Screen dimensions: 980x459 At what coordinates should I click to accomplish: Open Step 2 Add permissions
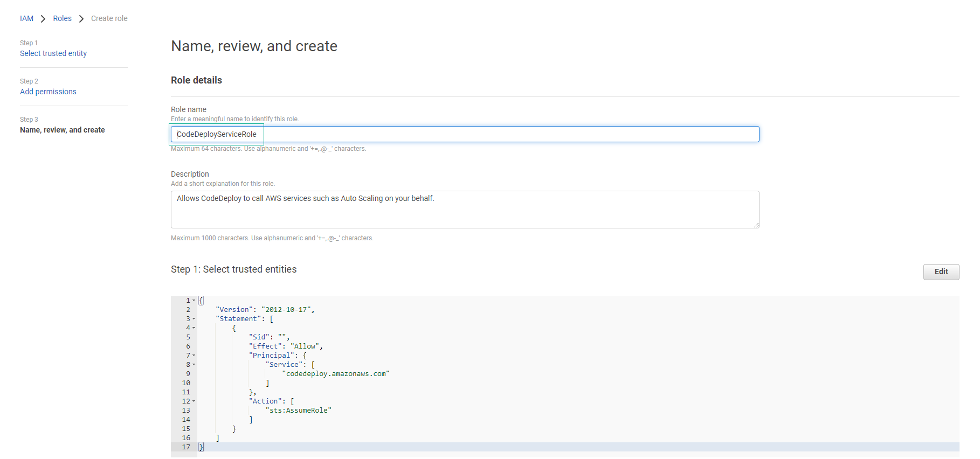click(x=48, y=92)
